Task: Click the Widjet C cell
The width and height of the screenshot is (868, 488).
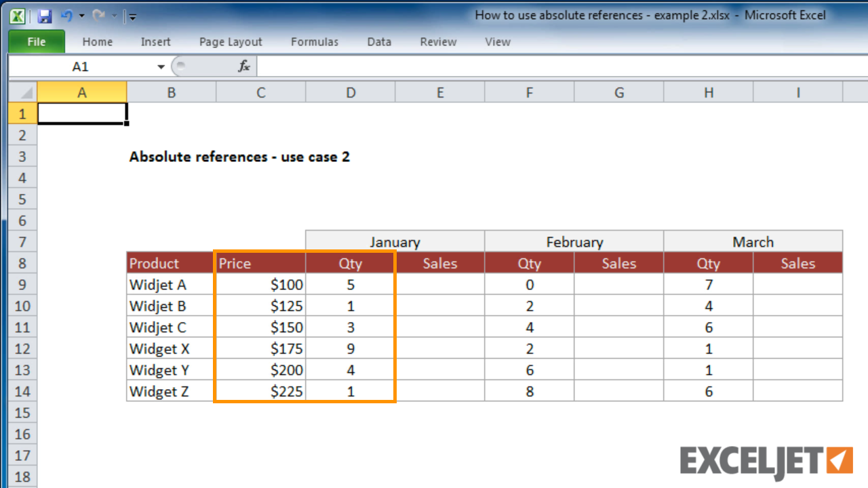Action: (x=172, y=327)
